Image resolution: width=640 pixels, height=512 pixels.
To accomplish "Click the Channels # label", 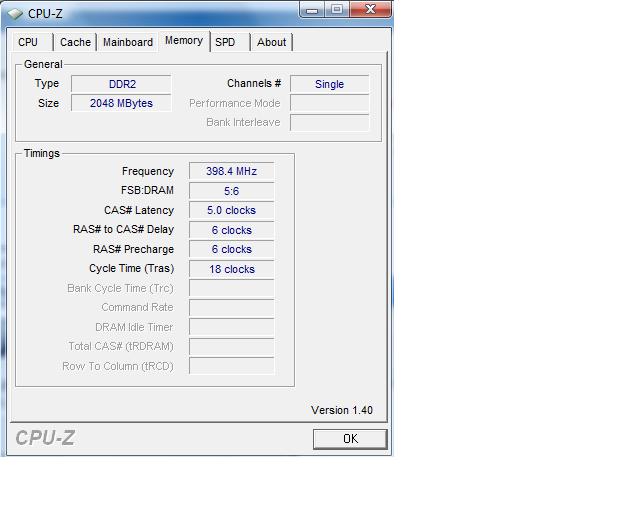I will click(x=254, y=83).
